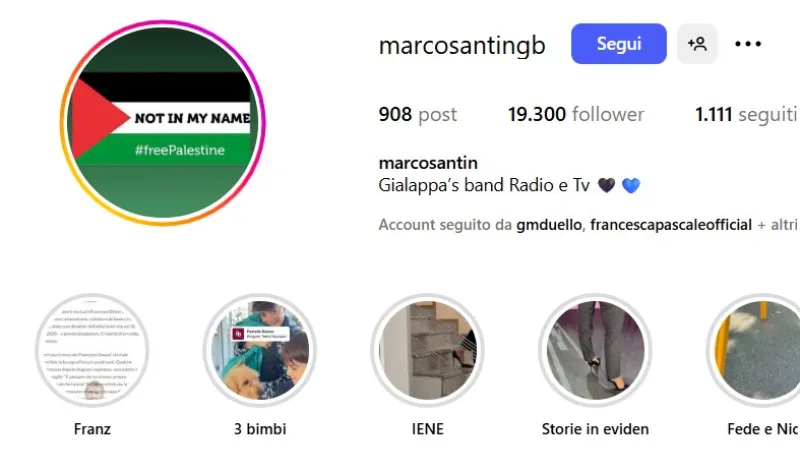Open the 19.300 follower list
This screenshot has height=473, width=800.
576,114
